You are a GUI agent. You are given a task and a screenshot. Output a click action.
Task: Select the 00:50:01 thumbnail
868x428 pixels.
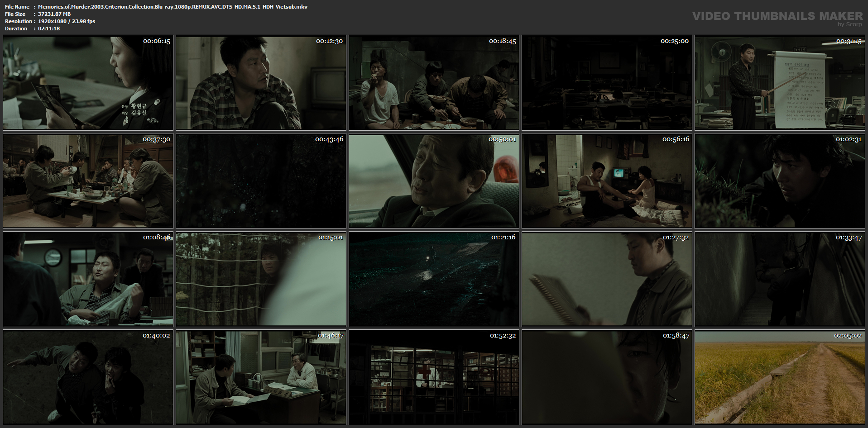434,181
